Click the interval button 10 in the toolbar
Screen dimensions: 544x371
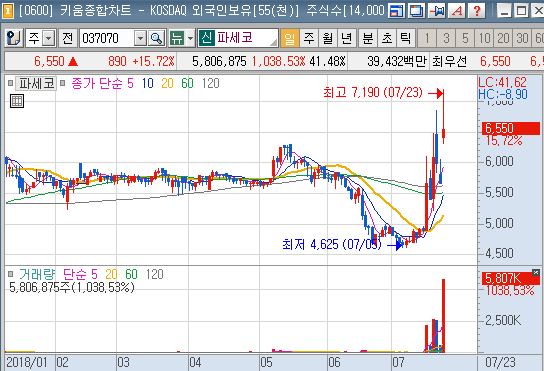coord(484,38)
